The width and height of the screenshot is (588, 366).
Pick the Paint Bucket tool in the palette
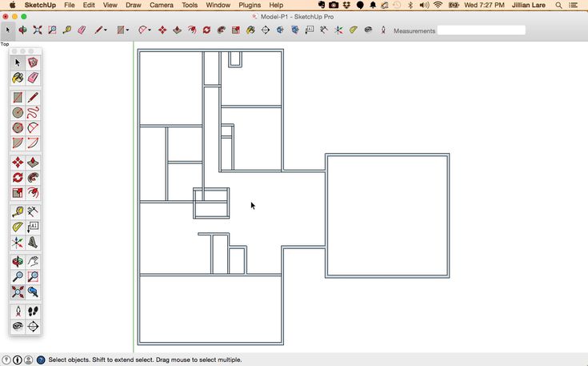(18, 78)
